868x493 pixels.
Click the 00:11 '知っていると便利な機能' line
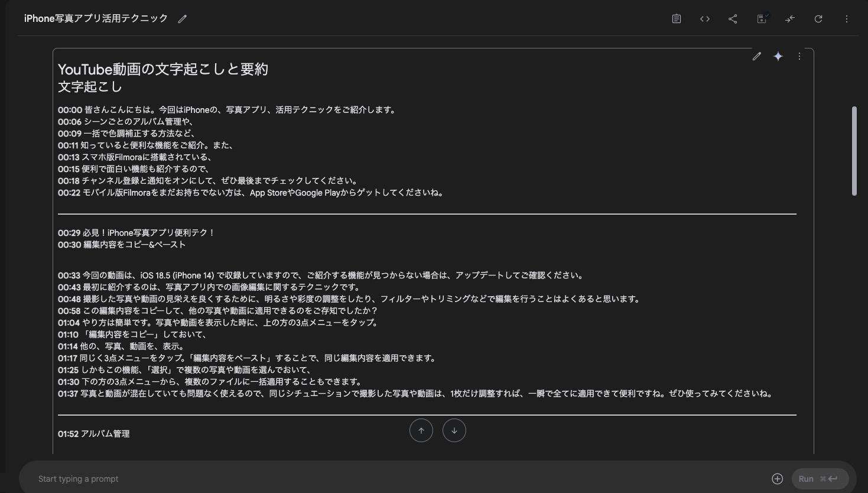point(146,145)
